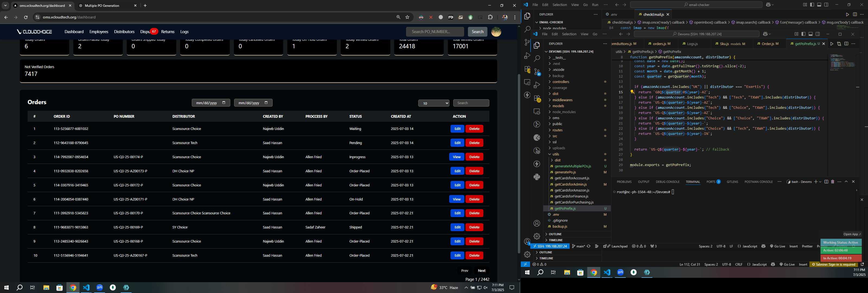Viewport: 868px width, 293px height.
Task: Switch to the orders.js editor tab
Action: pos(659,44)
